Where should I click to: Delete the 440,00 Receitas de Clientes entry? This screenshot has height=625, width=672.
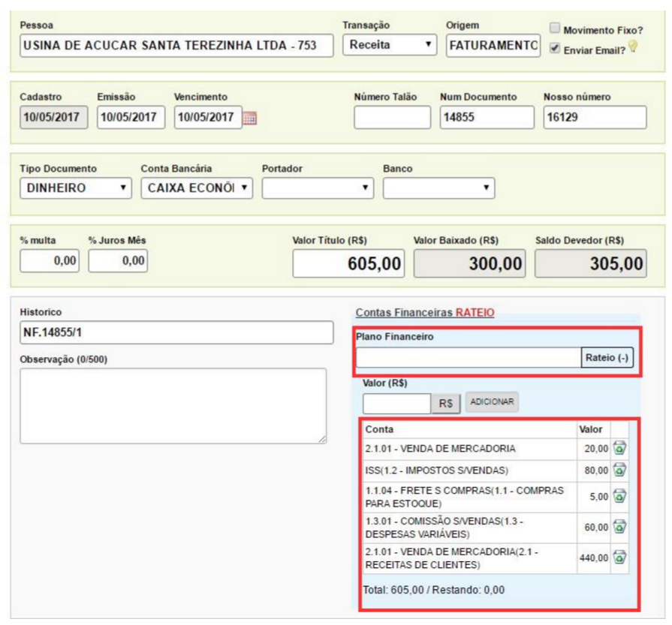point(620,558)
